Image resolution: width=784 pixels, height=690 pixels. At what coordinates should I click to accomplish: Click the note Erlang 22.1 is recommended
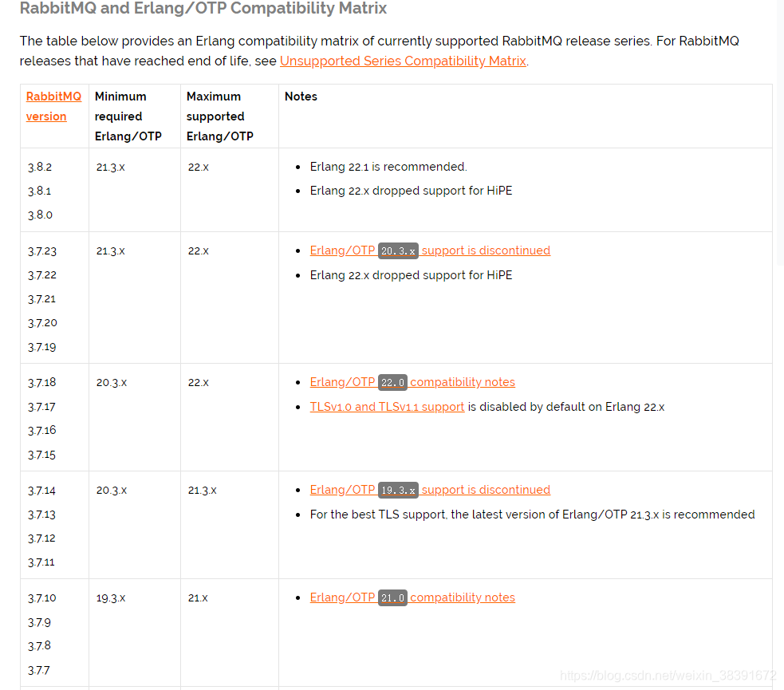pyautogui.click(x=388, y=167)
